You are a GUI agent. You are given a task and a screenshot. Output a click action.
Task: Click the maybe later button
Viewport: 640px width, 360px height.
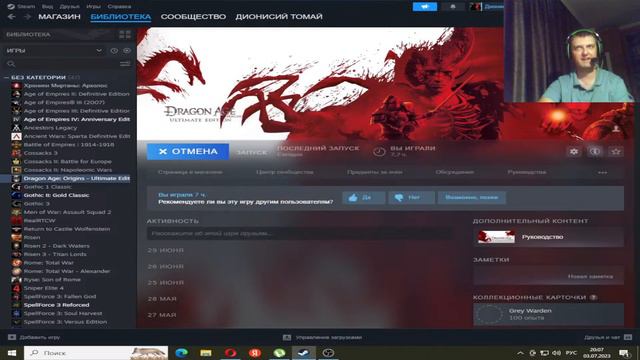[471, 198]
